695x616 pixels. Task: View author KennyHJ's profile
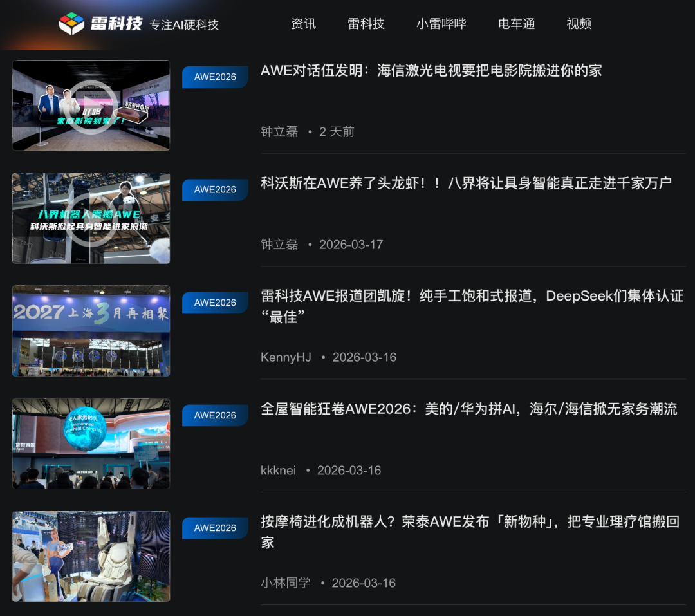coord(286,357)
